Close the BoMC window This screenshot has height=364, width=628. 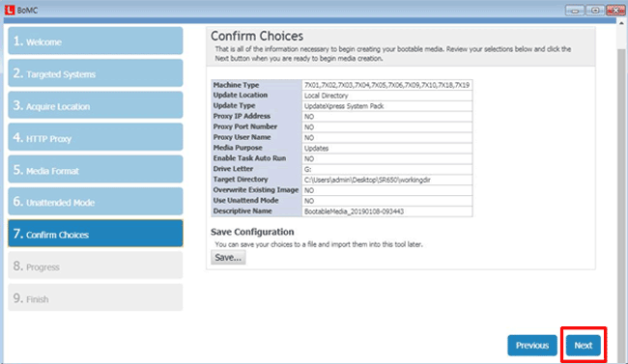[615, 11]
